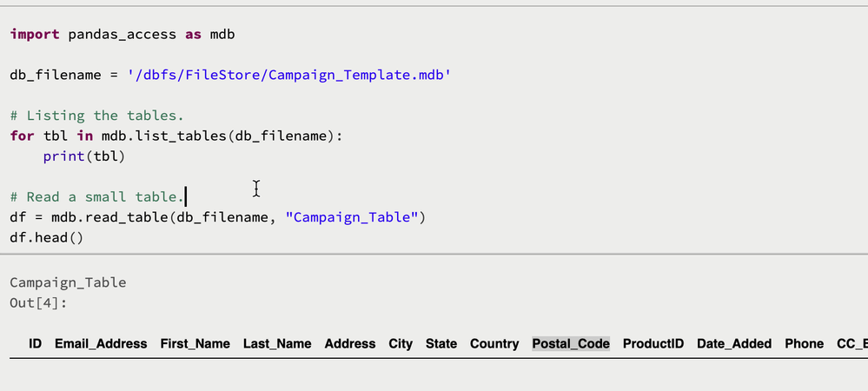Click the Out[4]: output label
This screenshot has width=868, height=391.
[x=38, y=303]
